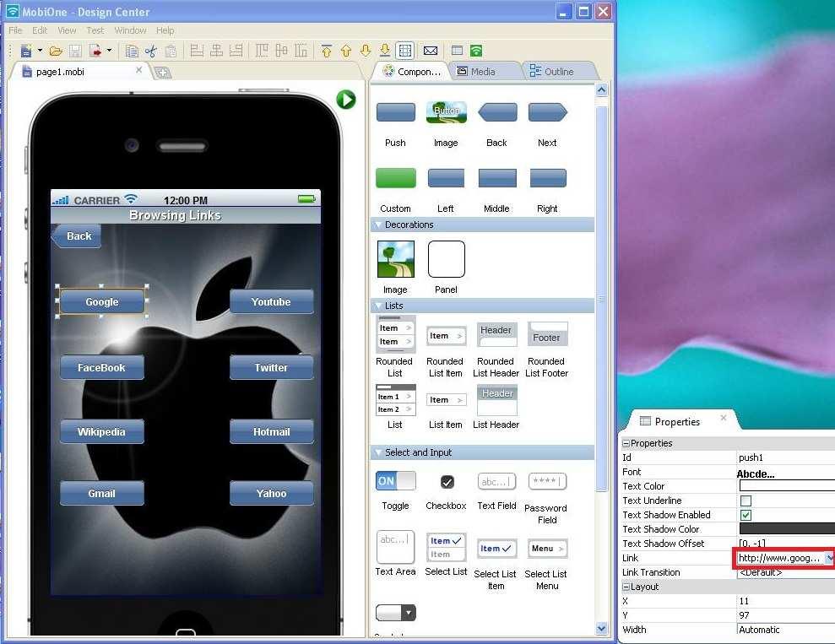Select the Gmail button on canvas

tap(101, 494)
